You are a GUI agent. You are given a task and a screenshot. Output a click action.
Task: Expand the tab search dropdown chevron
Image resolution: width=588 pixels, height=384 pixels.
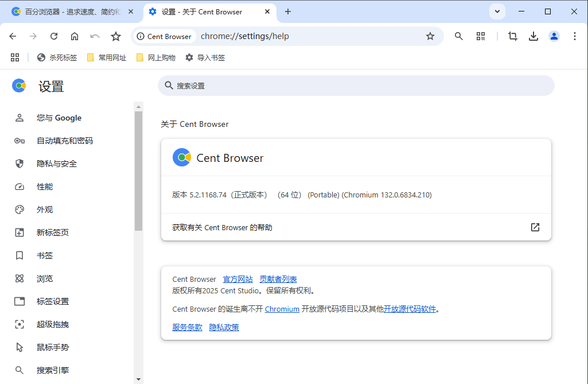497,11
